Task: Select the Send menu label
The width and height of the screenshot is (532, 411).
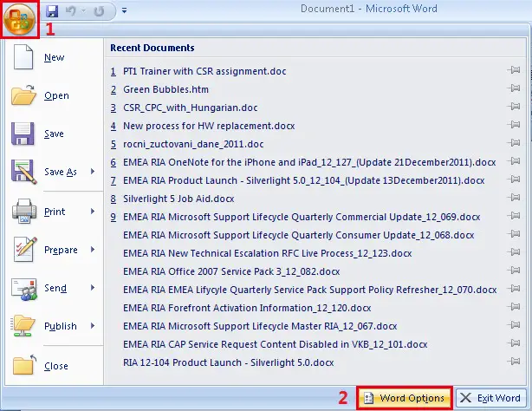Action: pos(55,288)
